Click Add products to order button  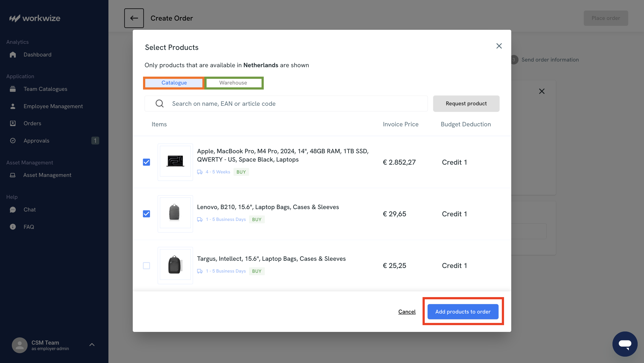tap(463, 312)
